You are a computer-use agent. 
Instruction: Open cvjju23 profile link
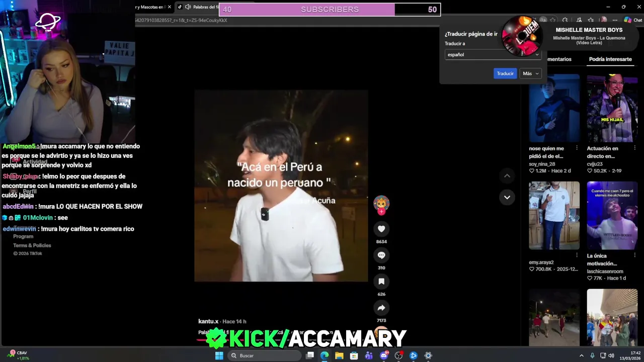click(595, 164)
